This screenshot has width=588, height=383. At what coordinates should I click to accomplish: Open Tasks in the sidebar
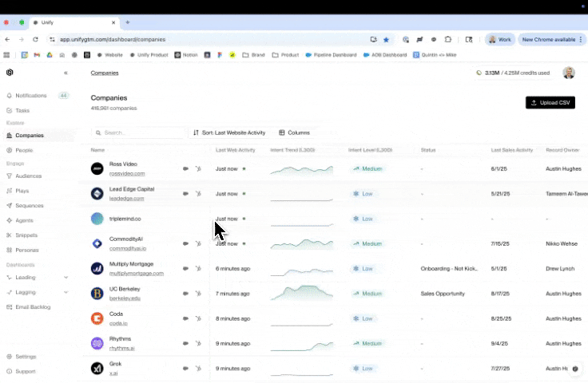[x=22, y=110]
